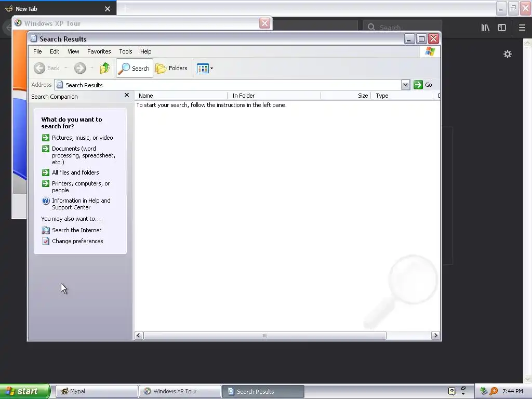
Task: Choose Documents (word processing, spreadsheet) search
Action: click(84, 155)
